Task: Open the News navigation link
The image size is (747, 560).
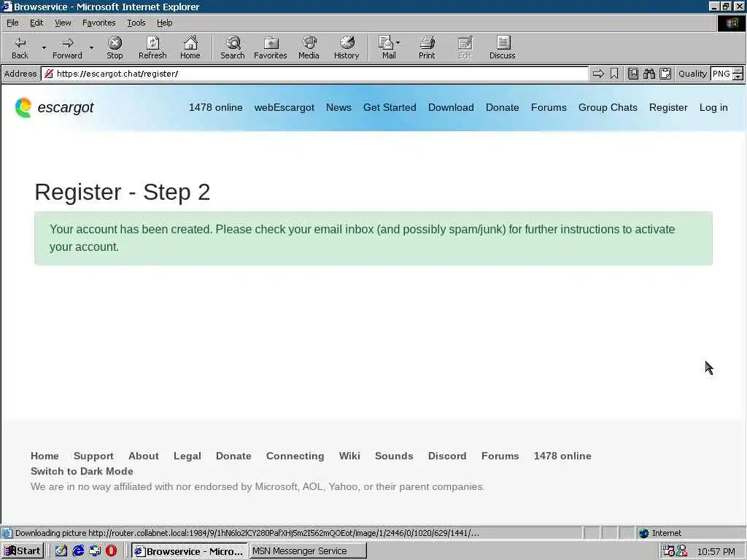Action: tap(338, 108)
